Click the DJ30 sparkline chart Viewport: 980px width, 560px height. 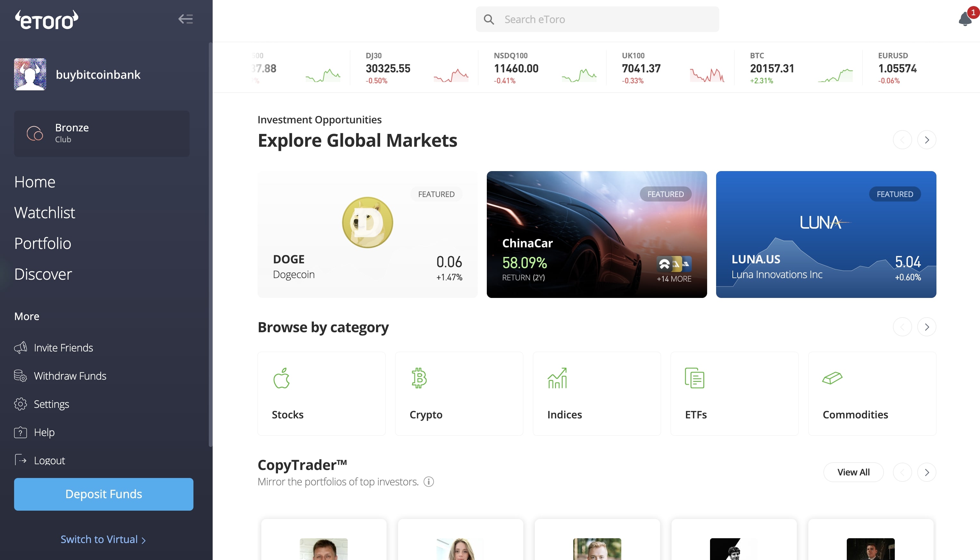pyautogui.click(x=451, y=75)
